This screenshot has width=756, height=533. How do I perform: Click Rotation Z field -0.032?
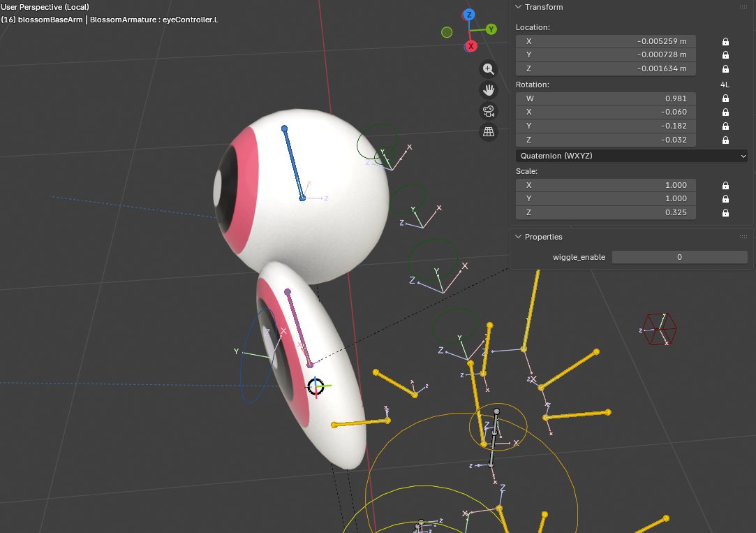(606, 140)
